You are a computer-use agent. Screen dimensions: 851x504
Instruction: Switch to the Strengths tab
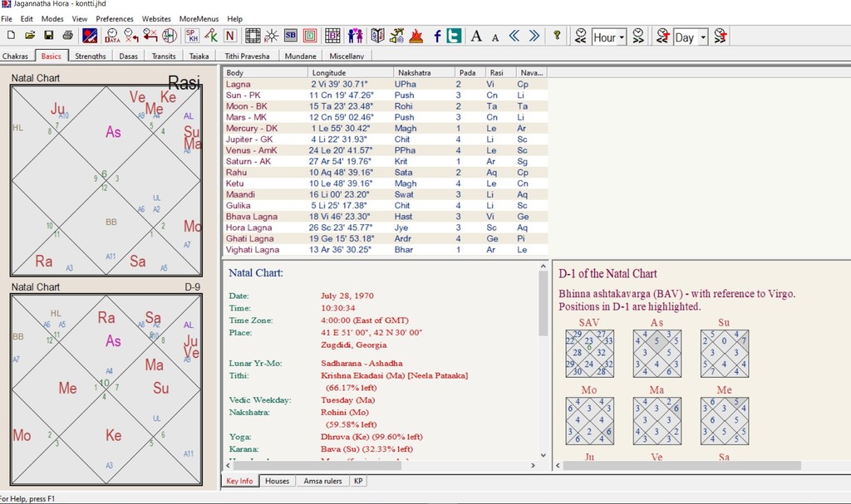pos(90,56)
